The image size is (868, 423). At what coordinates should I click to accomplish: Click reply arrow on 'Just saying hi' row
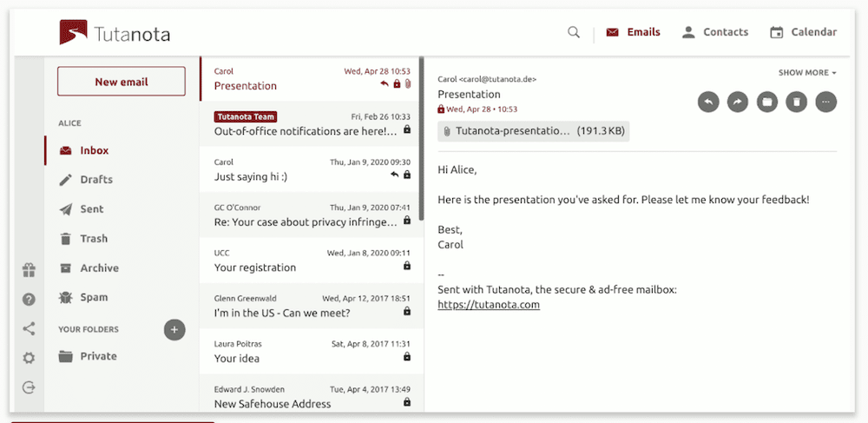tap(395, 175)
